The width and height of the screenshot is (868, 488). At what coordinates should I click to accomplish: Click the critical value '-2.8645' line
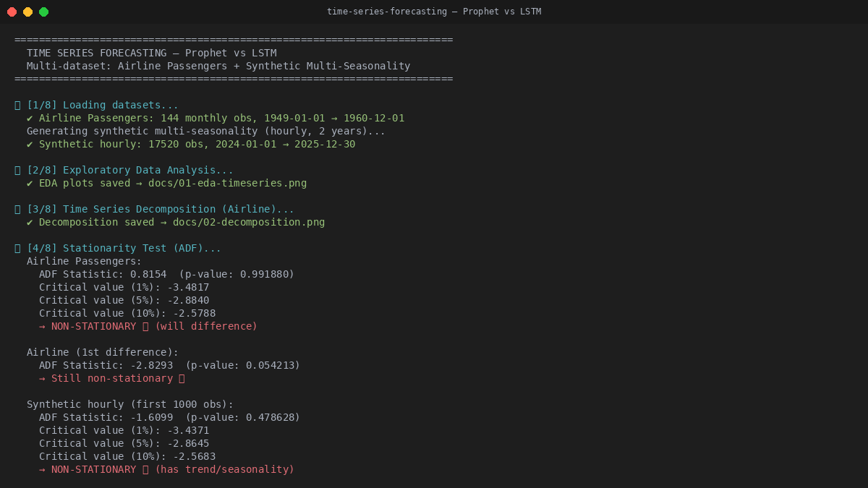pyautogui.click(x=124, y=443)
